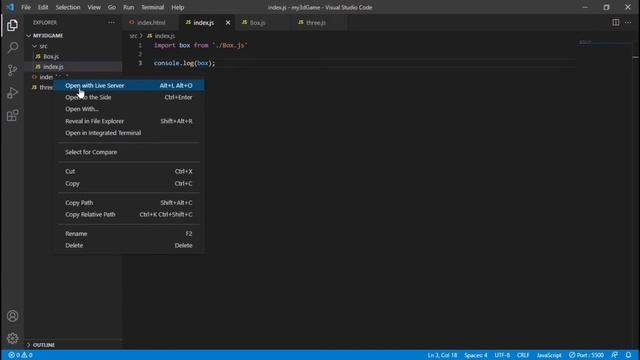Click the VS Code logo icon
This screenshot has width=640, height=360.
tap(10, 7)
